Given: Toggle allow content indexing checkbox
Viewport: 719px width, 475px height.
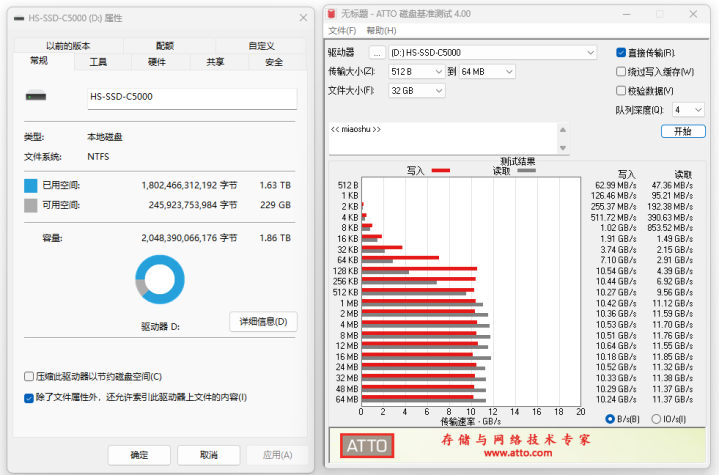Looking at the screenshot, I should click(x=29, y=398).
